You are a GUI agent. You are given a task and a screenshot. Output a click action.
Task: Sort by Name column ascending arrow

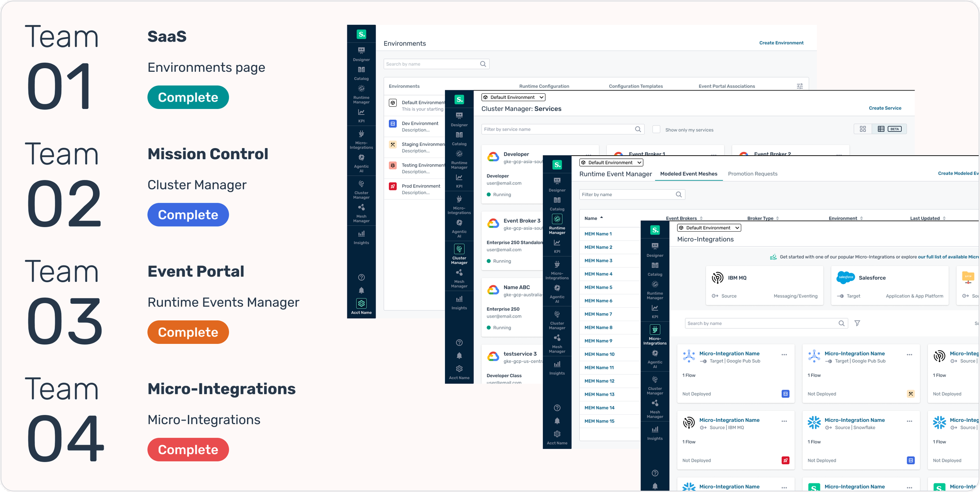point(601,218)
